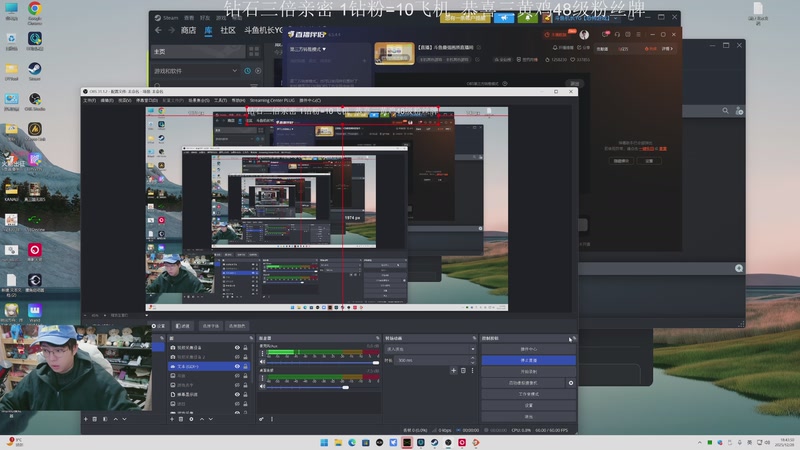
Task: Open Google Chrome desktop icon
Action: pos(35,11)
